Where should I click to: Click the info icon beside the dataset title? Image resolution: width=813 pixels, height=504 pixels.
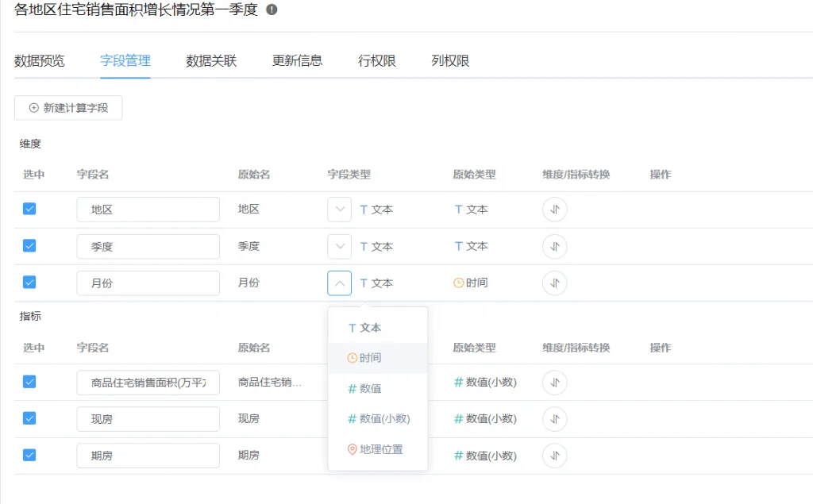[272, 10]
